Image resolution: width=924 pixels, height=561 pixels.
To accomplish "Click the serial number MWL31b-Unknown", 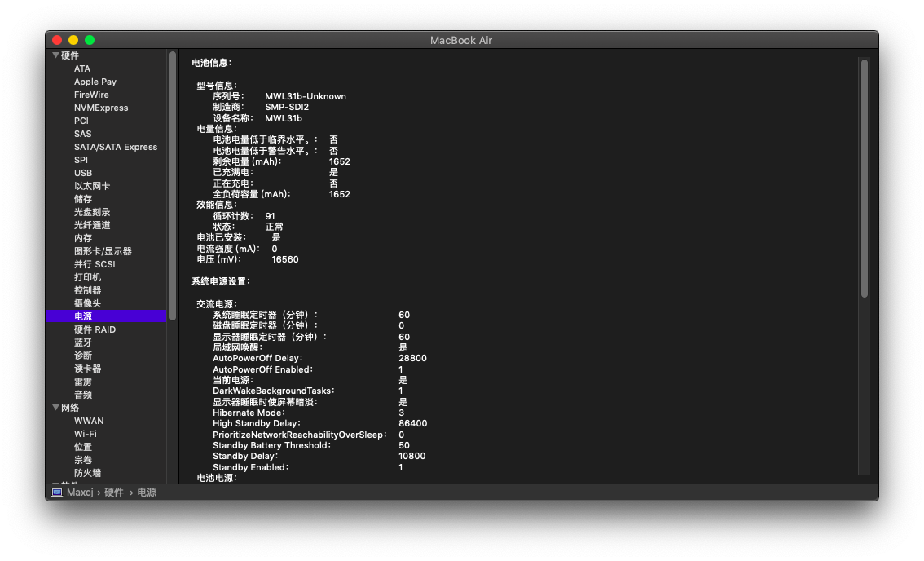I will [306, 96].
